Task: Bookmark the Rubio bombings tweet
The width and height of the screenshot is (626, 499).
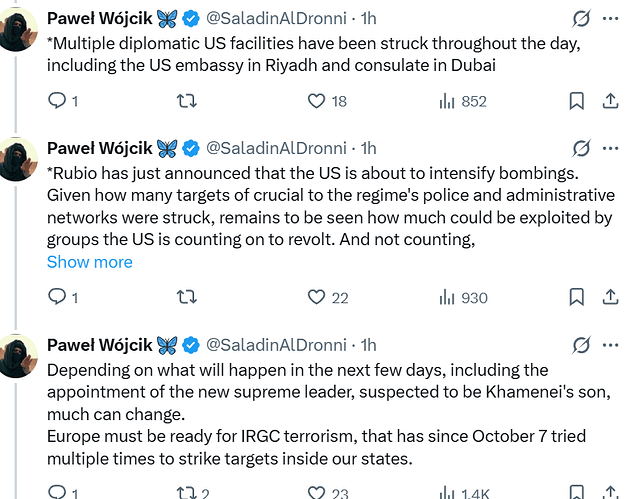Action: [576, 297]
